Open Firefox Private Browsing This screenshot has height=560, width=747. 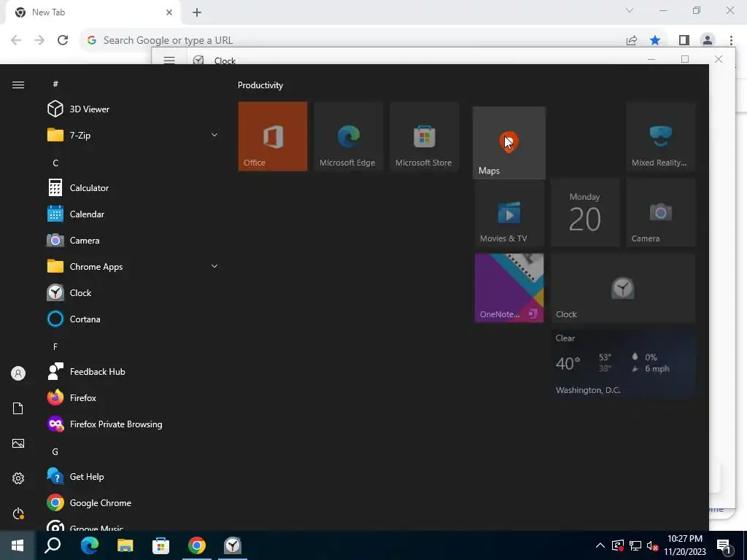[133, 424]
